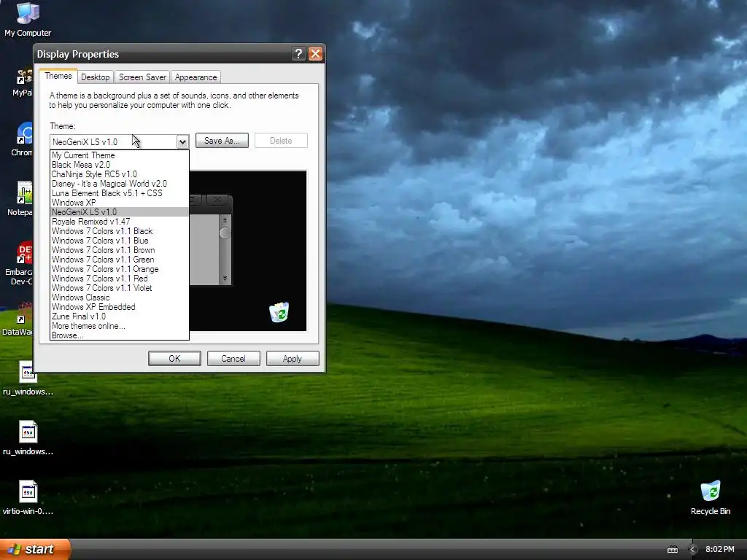This screenshot has height=560, width=747.
Task: Switch to the Desktop tab
Action: [96, 77]
